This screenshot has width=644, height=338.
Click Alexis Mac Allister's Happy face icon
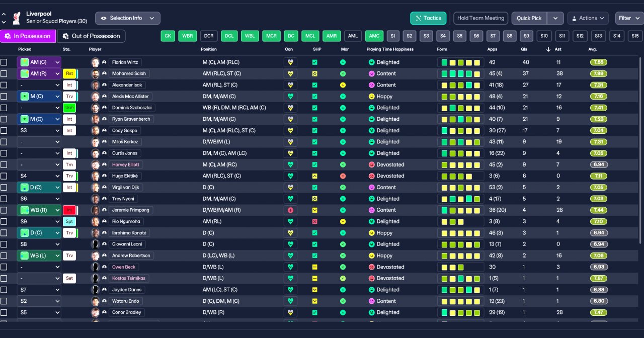372,96
